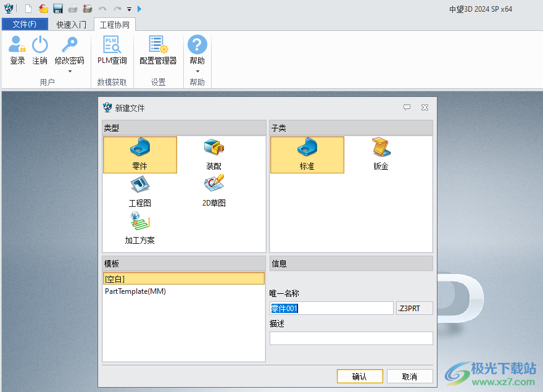Select the [空白] blank template
Image resolution: width=543 pixels, height=392 pixels.
[184, 278]
